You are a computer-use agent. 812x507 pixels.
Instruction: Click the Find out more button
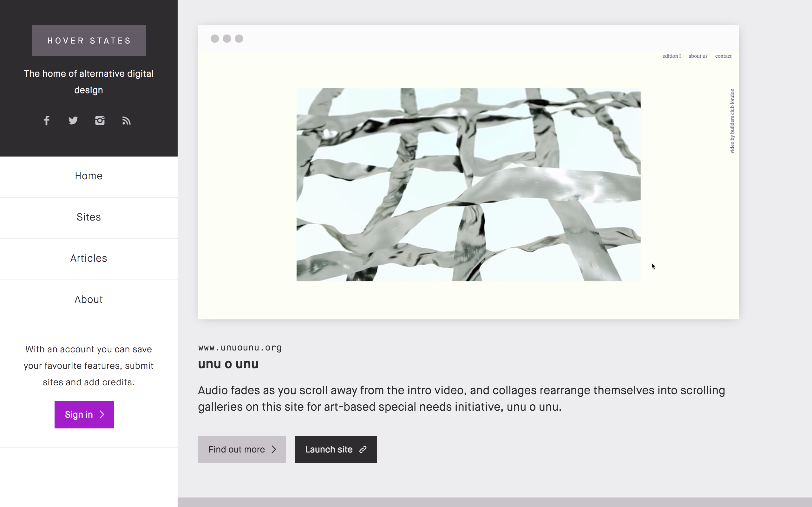click(241, 449)
